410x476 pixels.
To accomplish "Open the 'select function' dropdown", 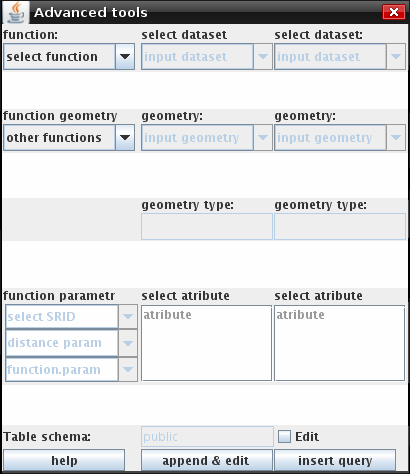I will tap(69, 57).
